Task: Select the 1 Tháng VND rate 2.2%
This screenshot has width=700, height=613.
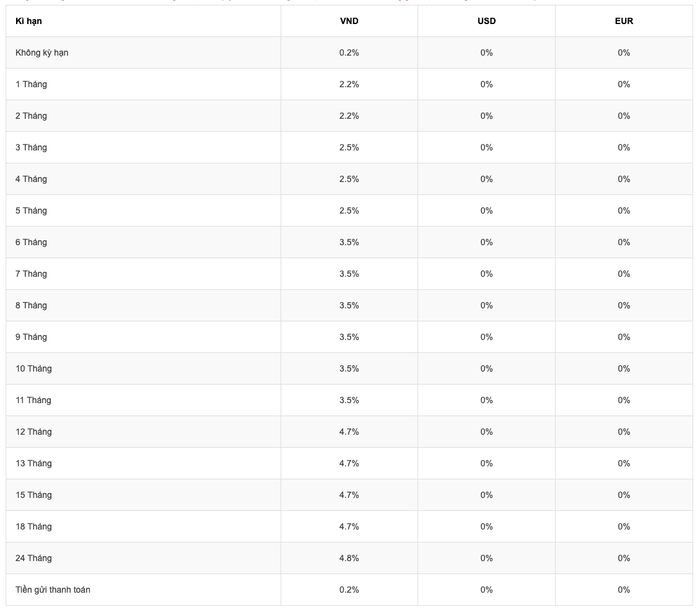Action: pyautogui.click(x=349, y=84)
